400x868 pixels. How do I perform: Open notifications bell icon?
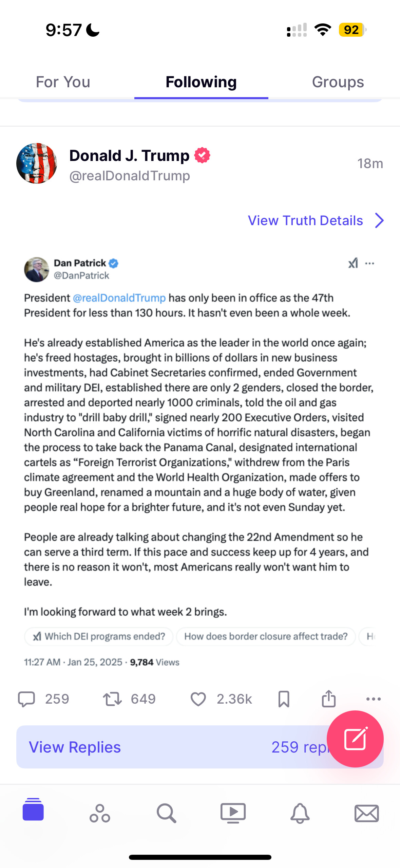tap(300, 813)
